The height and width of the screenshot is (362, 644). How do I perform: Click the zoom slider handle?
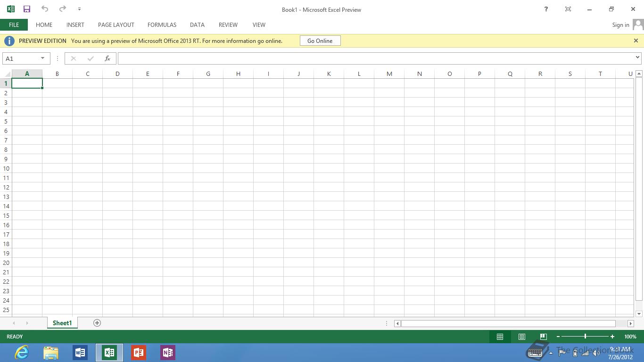point(585,337)
